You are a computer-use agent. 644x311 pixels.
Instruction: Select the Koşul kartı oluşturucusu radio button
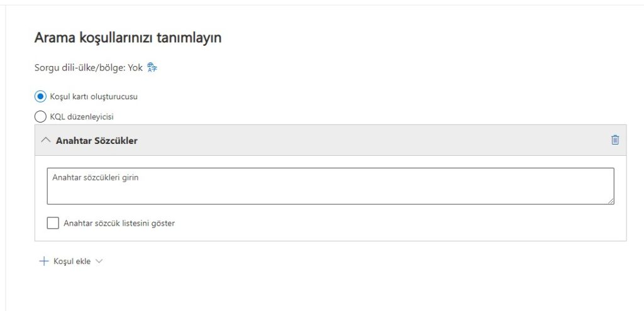40,97
